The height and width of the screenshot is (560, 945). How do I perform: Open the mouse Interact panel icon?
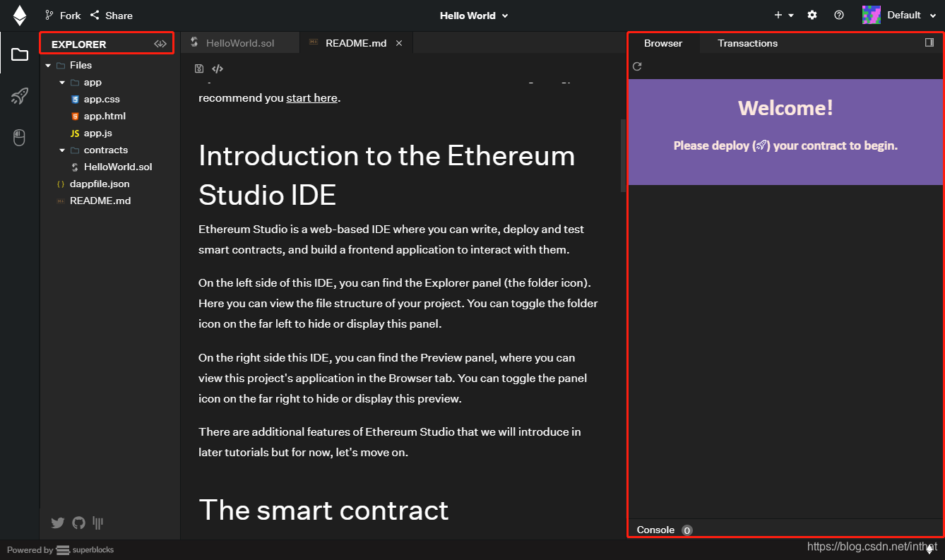click(x=20, y=138)
